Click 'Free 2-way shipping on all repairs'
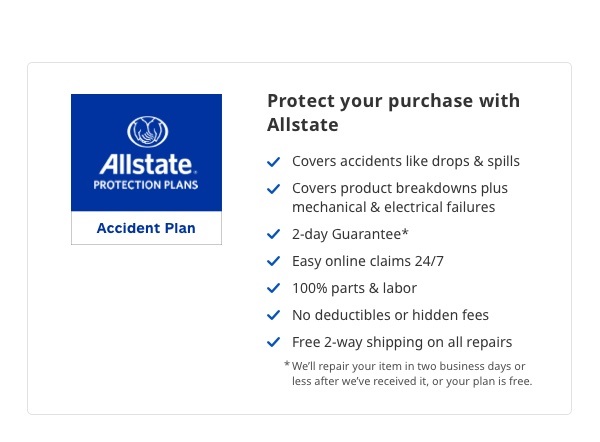The image size is (600, 442). tap(401, 343)
